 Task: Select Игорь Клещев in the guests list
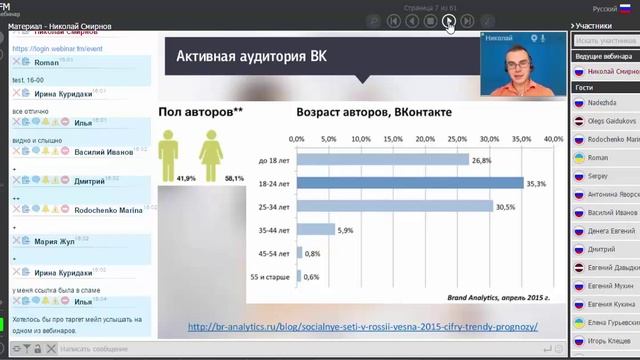[606, 341]
